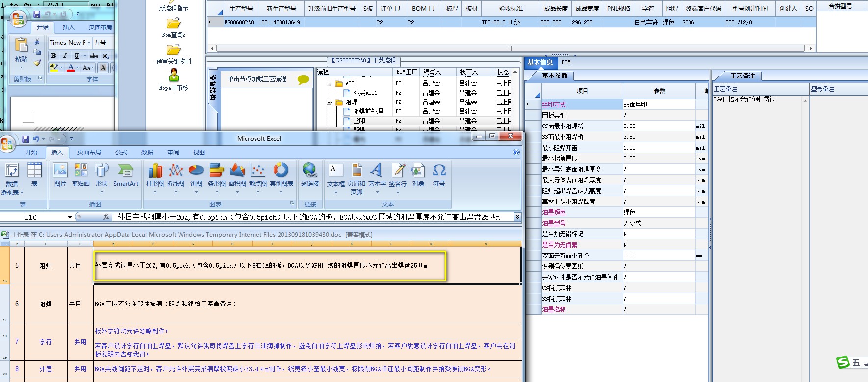This screenshot has height=382, width=868.
Task: Click the fx insert function button
Action: pyautogui.click(x=106, y=217)
